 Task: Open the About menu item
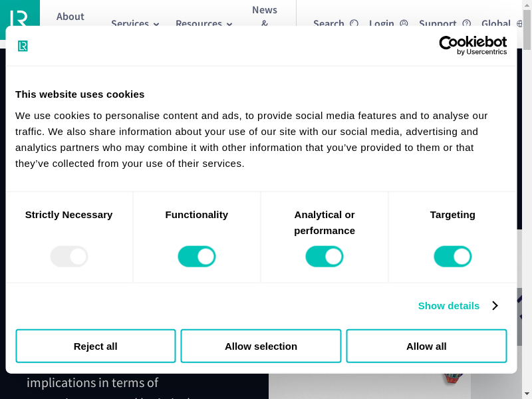coord(70,17)
